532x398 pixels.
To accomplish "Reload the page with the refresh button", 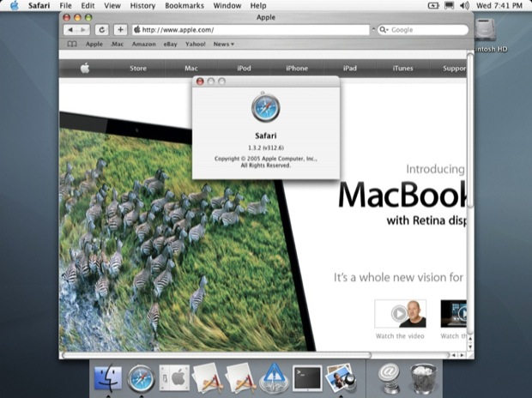I will point(101,30).
